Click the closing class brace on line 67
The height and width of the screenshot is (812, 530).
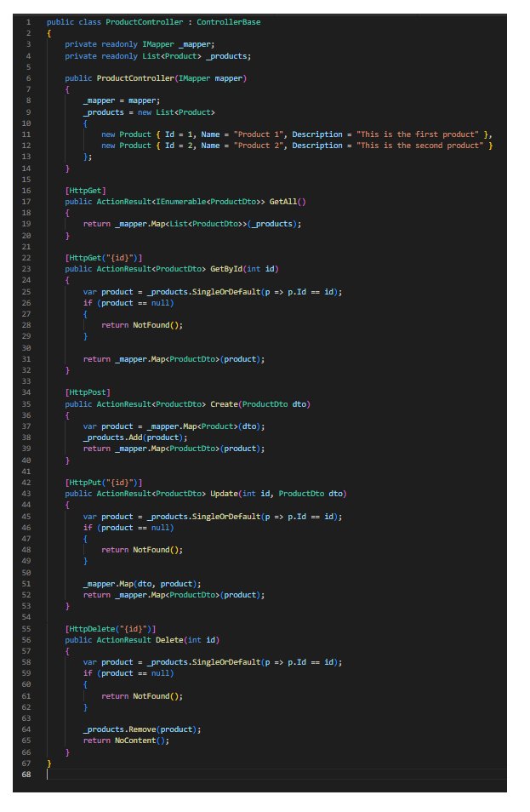(49, 763)
